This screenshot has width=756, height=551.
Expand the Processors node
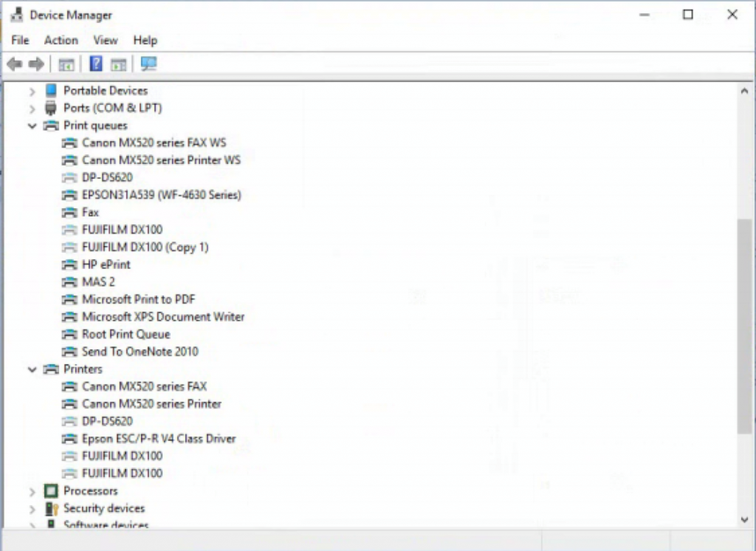pos(32,492)
